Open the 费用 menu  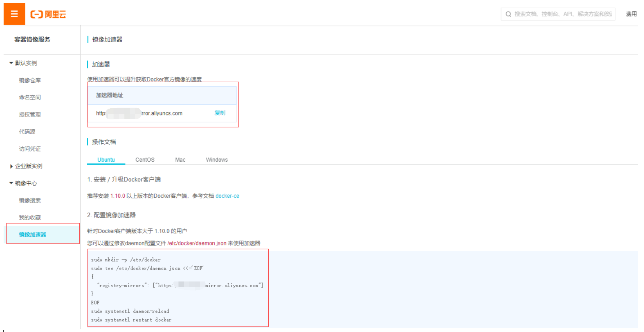[631, 14]
